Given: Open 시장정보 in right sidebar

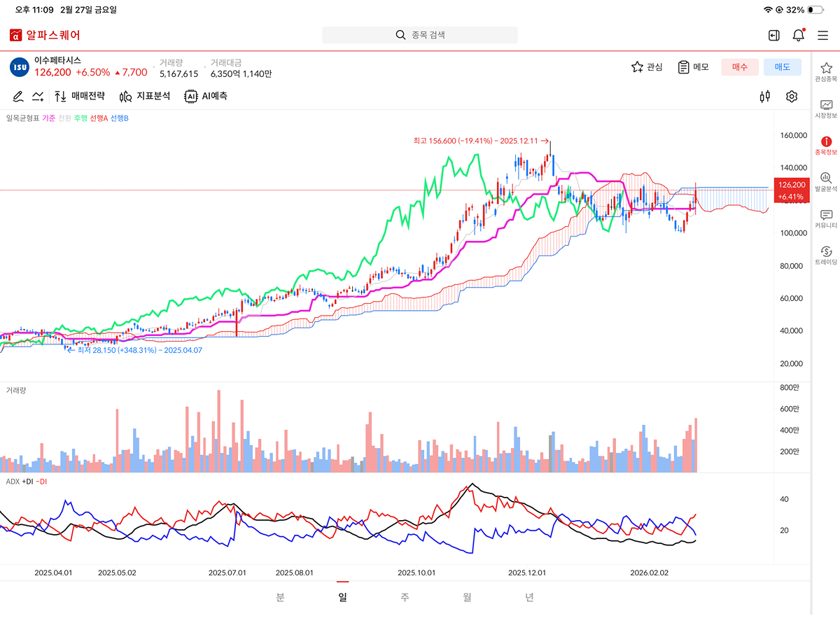Looking at the screenshot, I should [826, 108].
